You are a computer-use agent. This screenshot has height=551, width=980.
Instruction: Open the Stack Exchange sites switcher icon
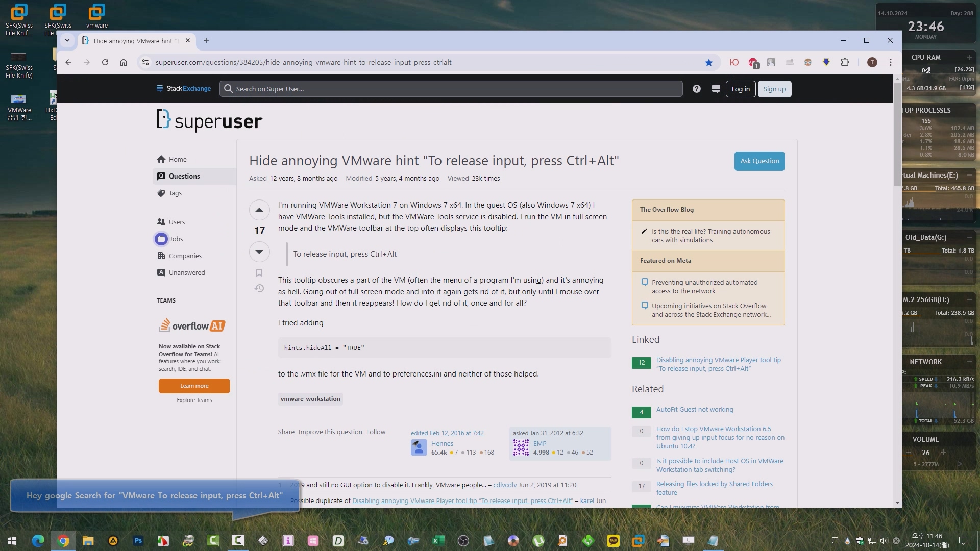(x=716, y=89)
